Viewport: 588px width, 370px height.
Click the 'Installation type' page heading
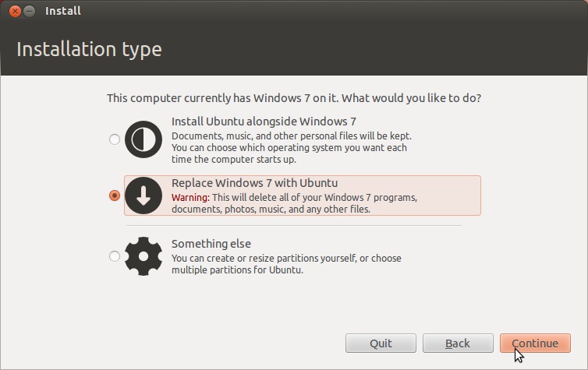[89, 49]
